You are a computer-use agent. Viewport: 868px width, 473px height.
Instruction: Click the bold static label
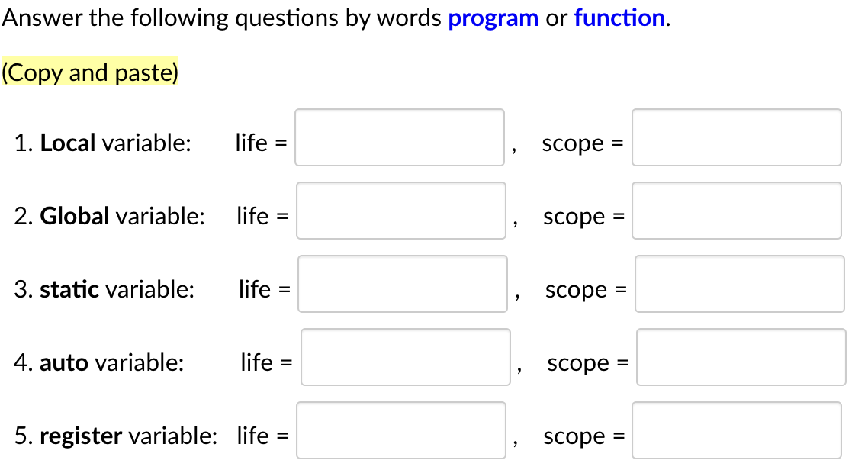point(68,289)
